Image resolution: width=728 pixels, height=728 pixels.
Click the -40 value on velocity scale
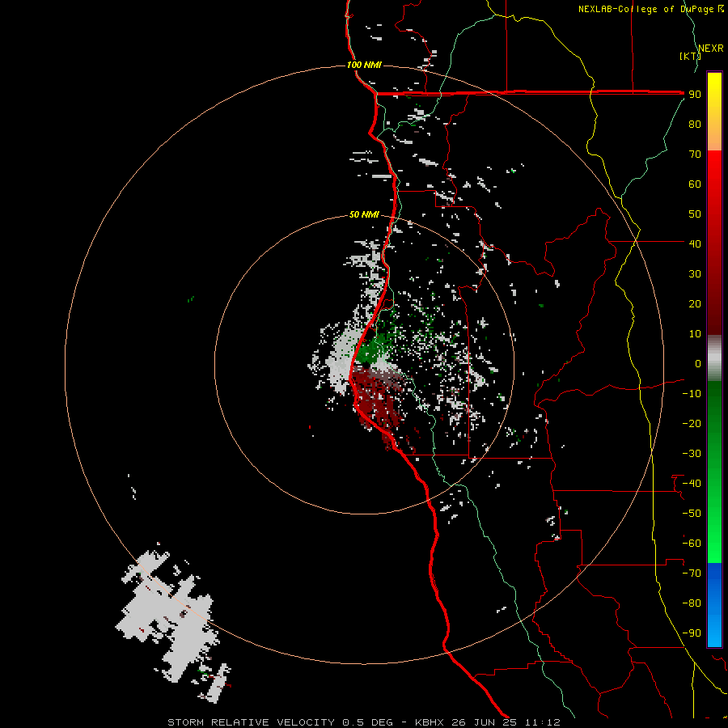coord(692,484)
